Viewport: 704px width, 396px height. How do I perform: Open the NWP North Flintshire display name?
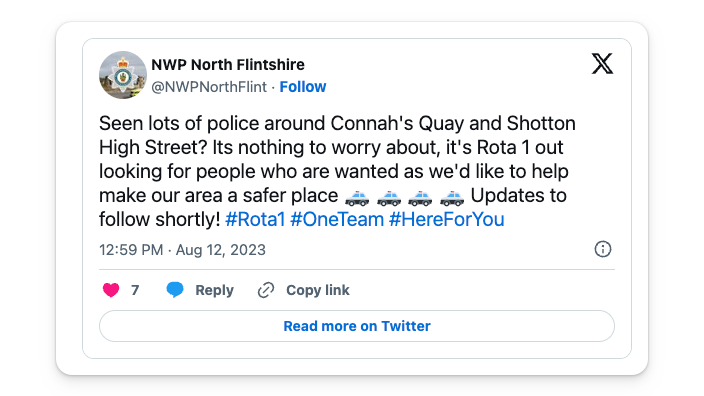click(228, 65)
